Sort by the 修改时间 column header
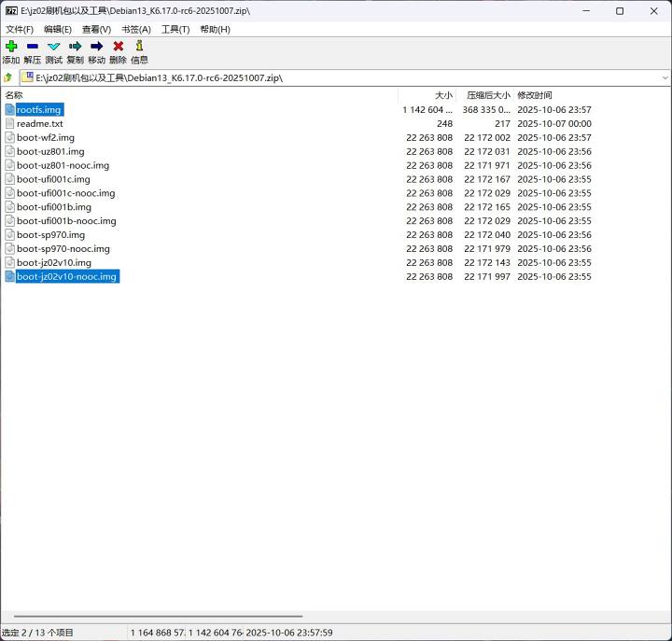Viewport: 672px width, 641px height. click(535, 95)
